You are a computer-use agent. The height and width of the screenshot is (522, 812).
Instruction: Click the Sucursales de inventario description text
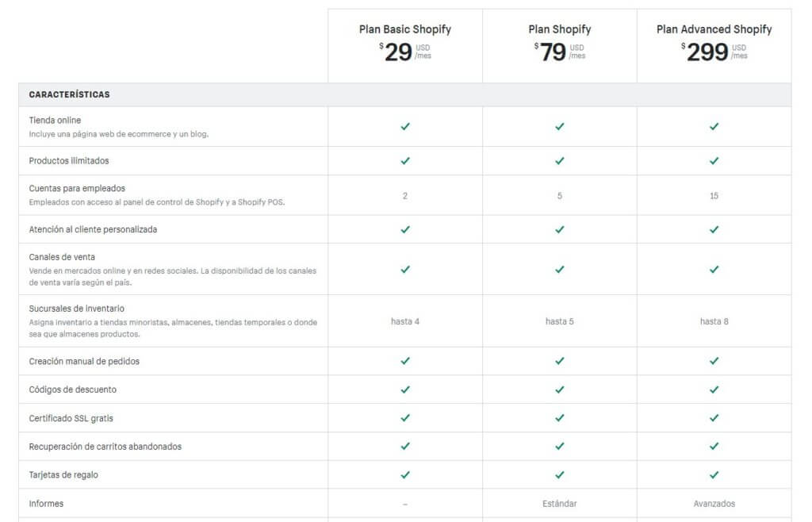tap(173, 328)
